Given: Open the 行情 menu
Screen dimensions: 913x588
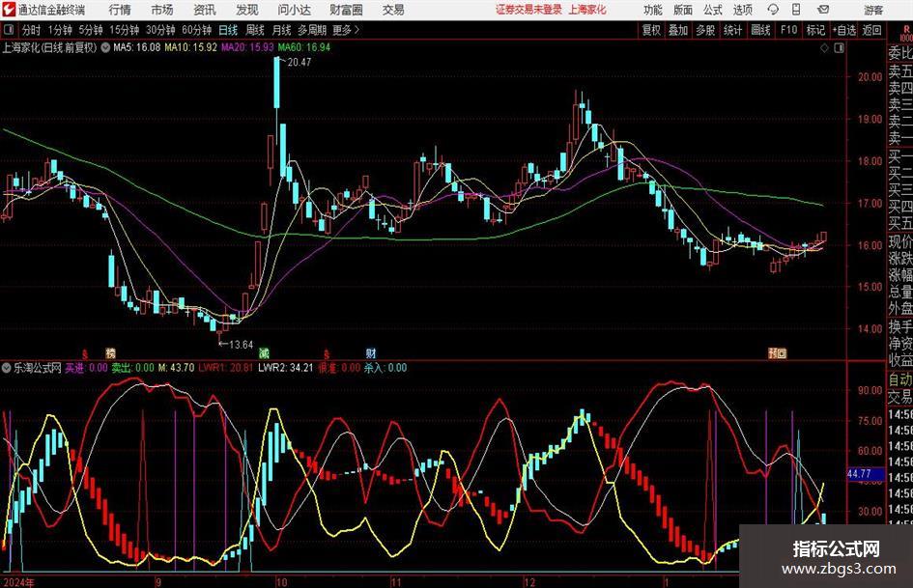Looking at the screenshot, I should 120,10.
